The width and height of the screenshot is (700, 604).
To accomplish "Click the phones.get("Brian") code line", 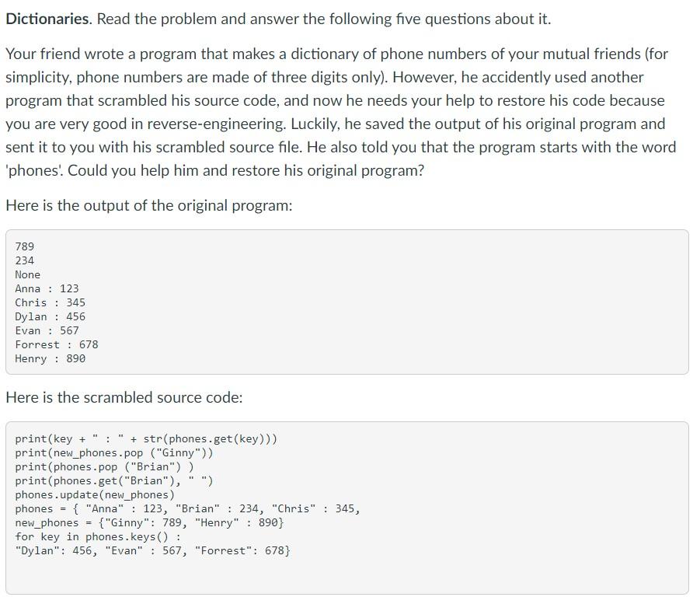I will click(x=114, y=480).
